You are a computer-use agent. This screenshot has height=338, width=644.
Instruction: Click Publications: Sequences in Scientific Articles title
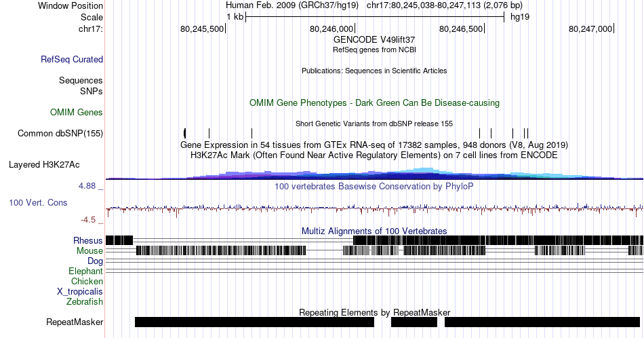(x=374, y=71)
